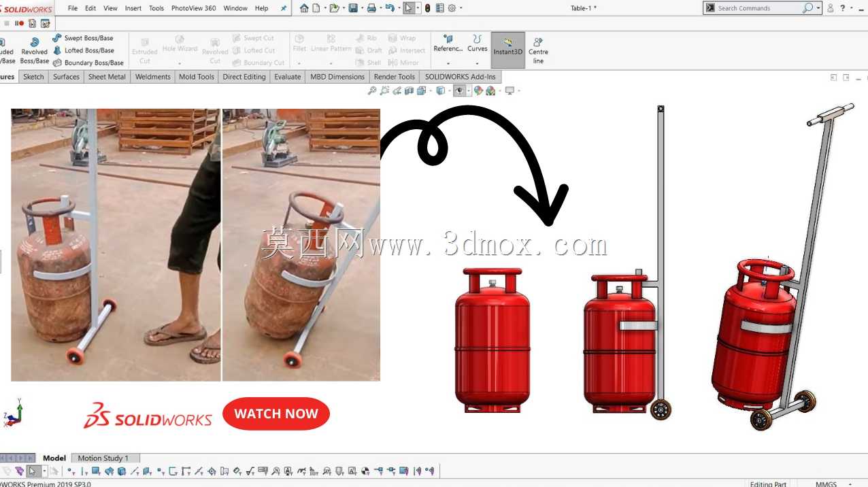Image resolution: width=868 pixels, height=487 pixels.
Task: Click the Curves tool icon
Action: click(478, 44)
